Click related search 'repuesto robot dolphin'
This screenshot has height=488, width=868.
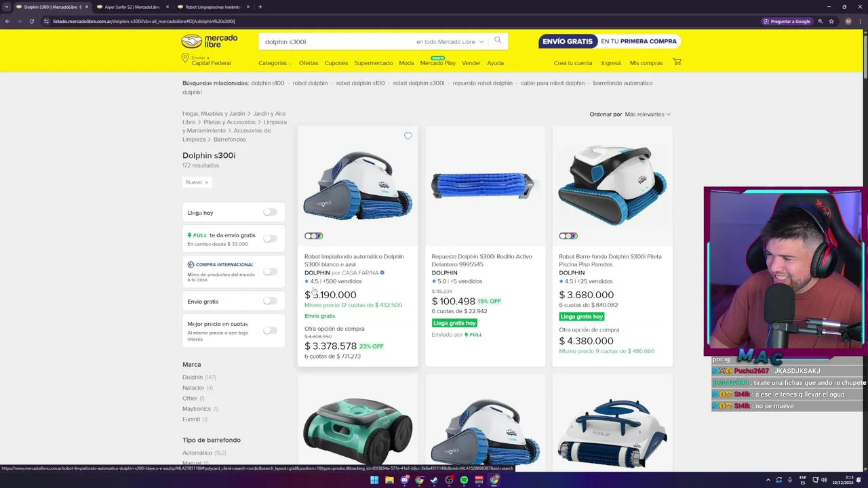point(483,83)
